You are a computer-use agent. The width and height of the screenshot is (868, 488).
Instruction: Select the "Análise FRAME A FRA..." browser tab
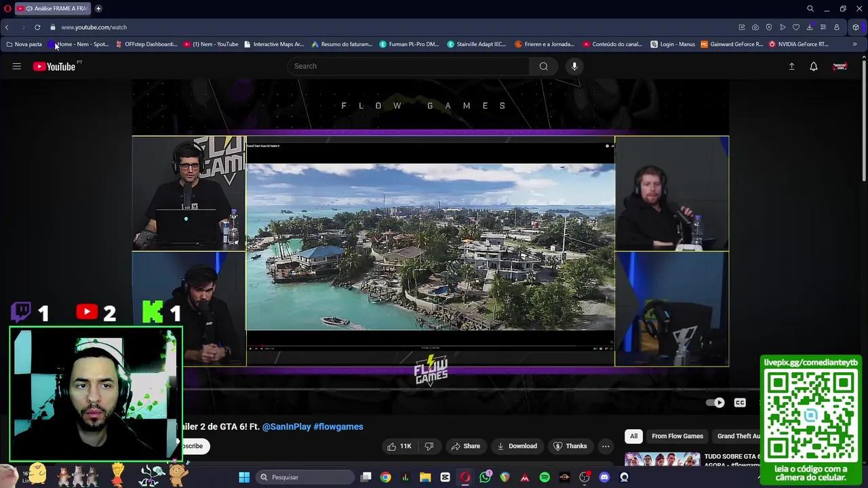52,8
